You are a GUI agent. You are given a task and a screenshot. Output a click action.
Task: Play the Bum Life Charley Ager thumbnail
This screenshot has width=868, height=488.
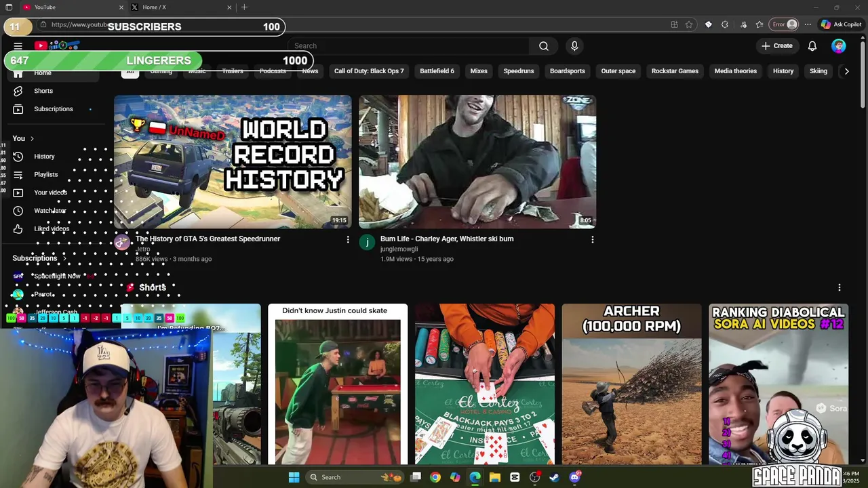click(x=477, y=161)
